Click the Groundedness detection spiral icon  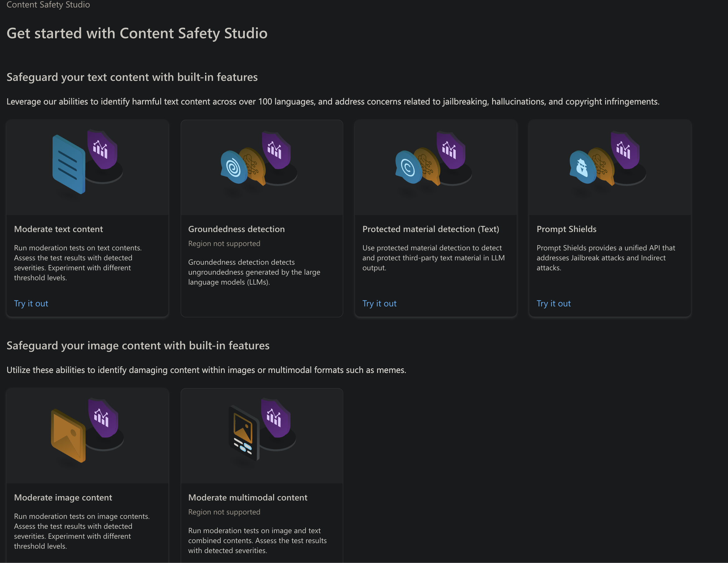point(233,167)
